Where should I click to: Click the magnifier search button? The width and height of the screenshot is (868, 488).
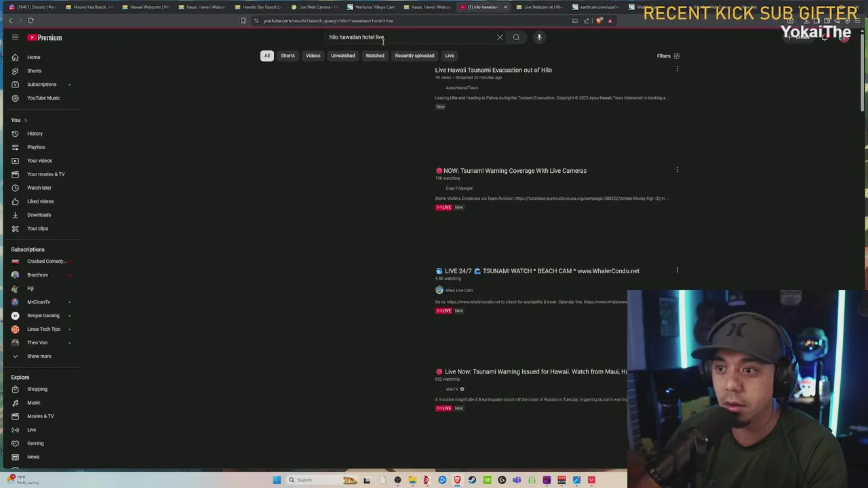click(516, 37)
